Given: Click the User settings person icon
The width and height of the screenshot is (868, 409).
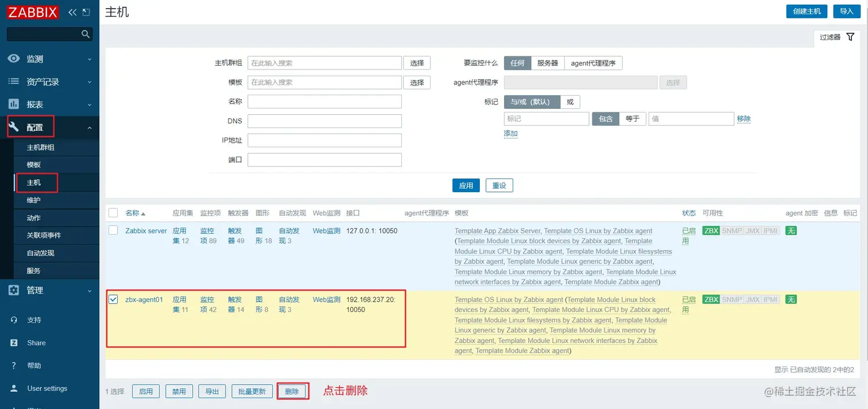Looking at the screenshot, I should [x=14, y=388].
